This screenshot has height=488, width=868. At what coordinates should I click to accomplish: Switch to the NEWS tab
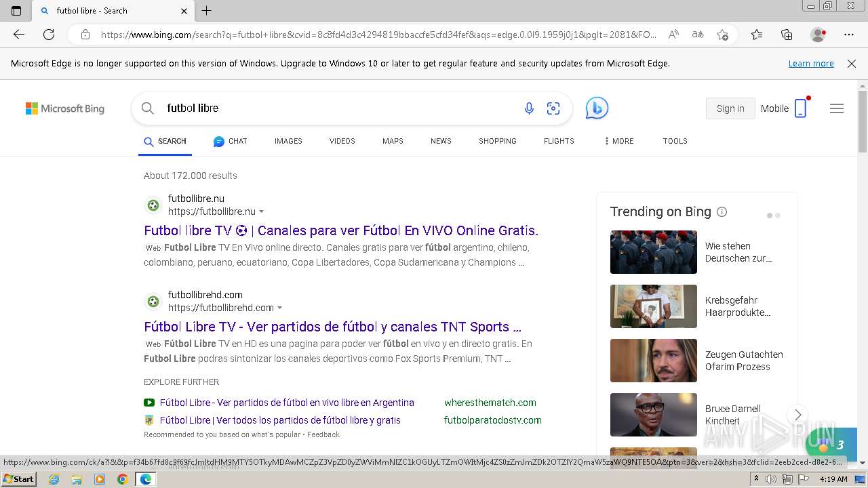[441, 141]
